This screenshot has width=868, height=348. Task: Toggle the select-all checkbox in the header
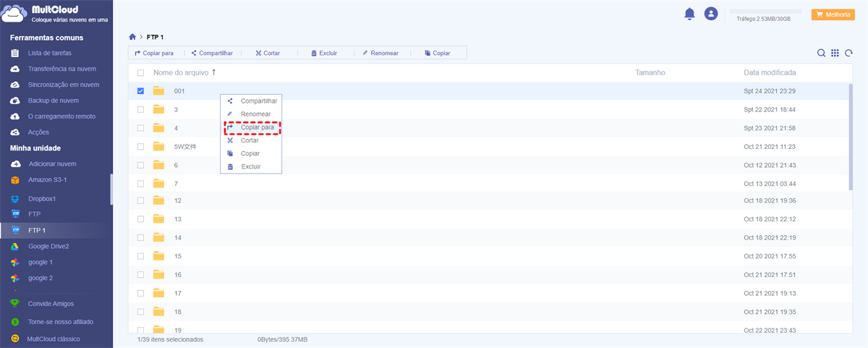[140, 73]
